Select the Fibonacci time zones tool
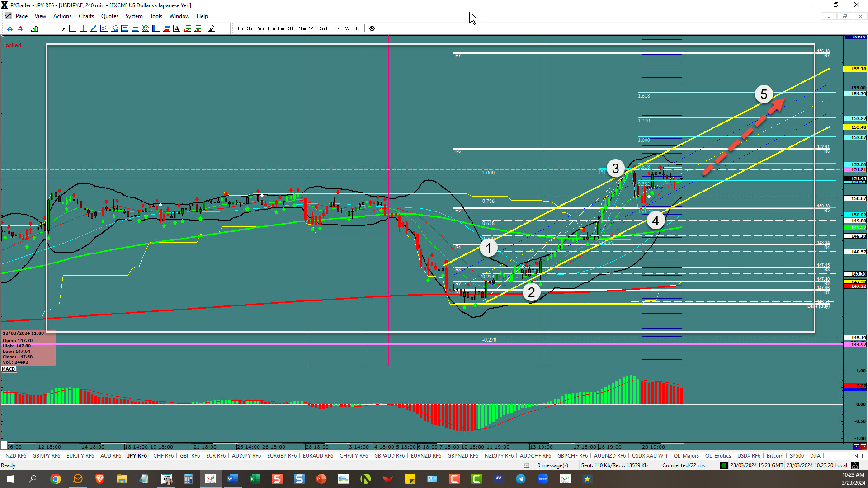Image resolution: width=868 pixels, height=488 pixels. click(x=156, y=28)
